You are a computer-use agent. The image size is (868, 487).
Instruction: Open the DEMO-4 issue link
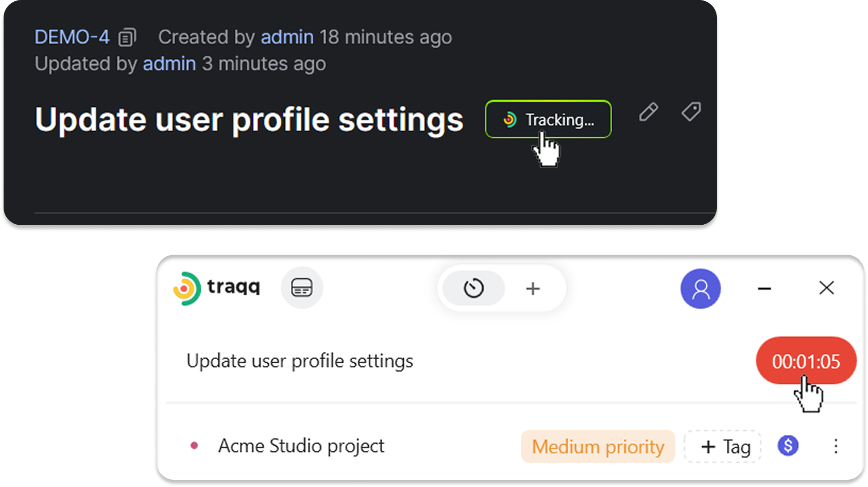(x=72, y=37)
